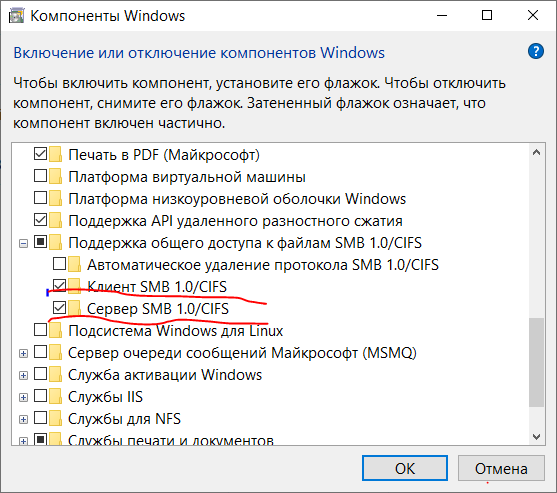This screenshot has width=557, height=493.
Task: Click the scrollbar down arrow
Action: [x=536, y=436]
